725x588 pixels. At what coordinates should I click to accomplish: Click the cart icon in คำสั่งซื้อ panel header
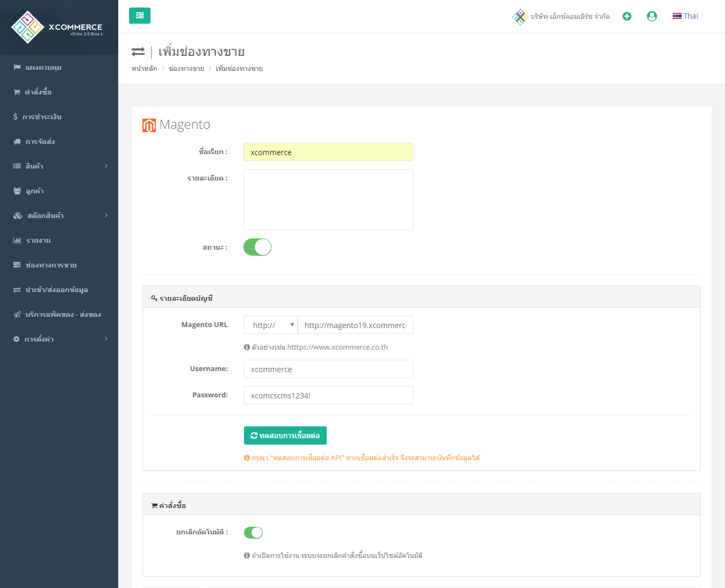coord(154,505)
